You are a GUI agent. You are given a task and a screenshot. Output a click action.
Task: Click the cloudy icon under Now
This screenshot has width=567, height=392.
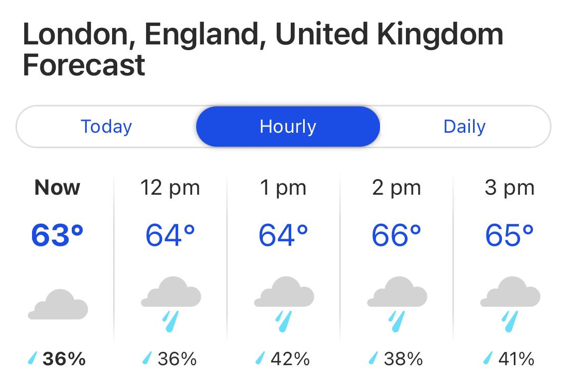[x=58, y=305]
